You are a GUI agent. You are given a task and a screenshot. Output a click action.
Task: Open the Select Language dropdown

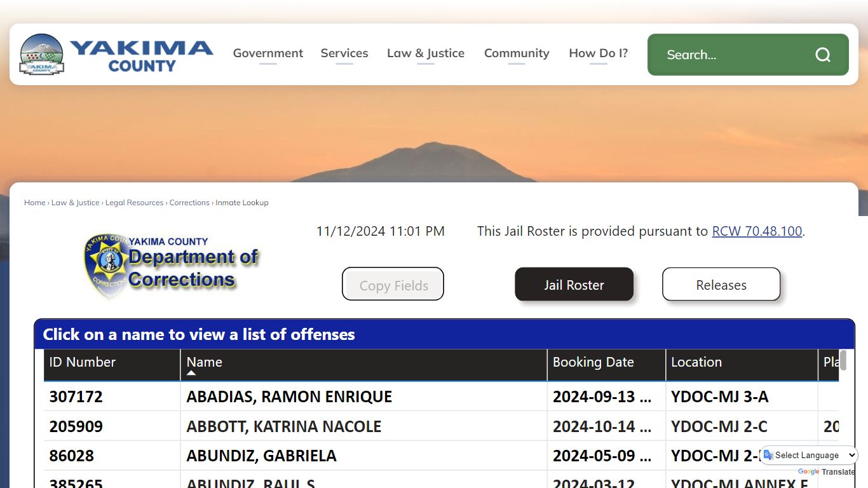[810, 455]
